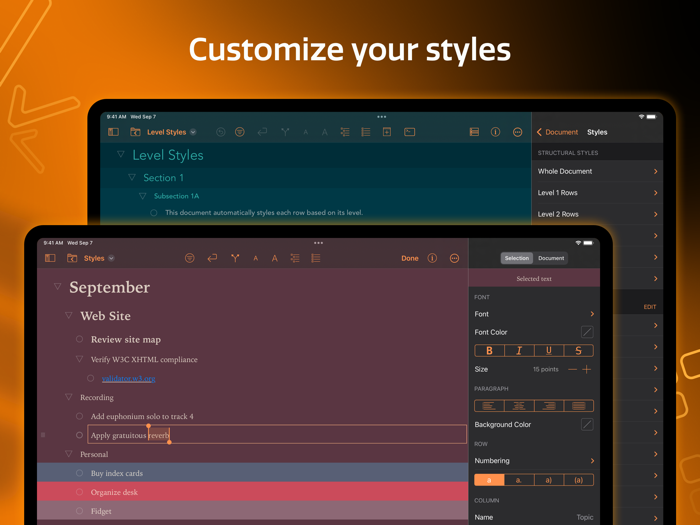The image size is (700, 525).
Task: Click return arrow icon in Styles toolbar
Action: tap(212, 258)
